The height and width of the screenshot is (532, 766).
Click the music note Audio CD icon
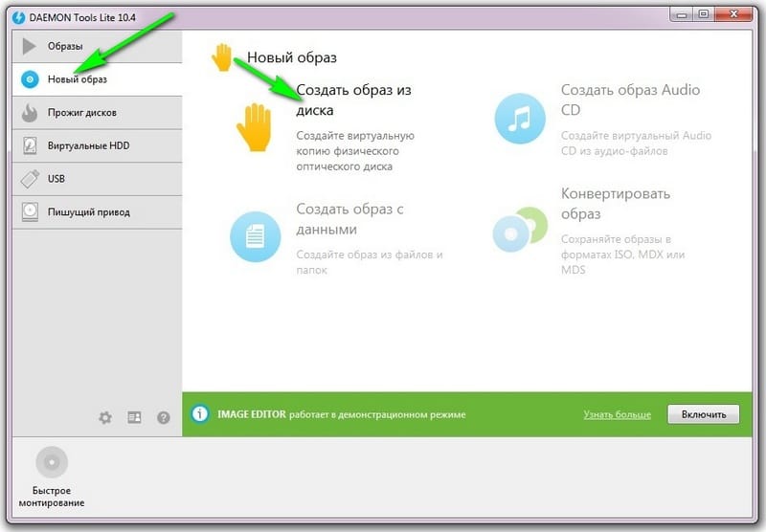tap(520, 119)
